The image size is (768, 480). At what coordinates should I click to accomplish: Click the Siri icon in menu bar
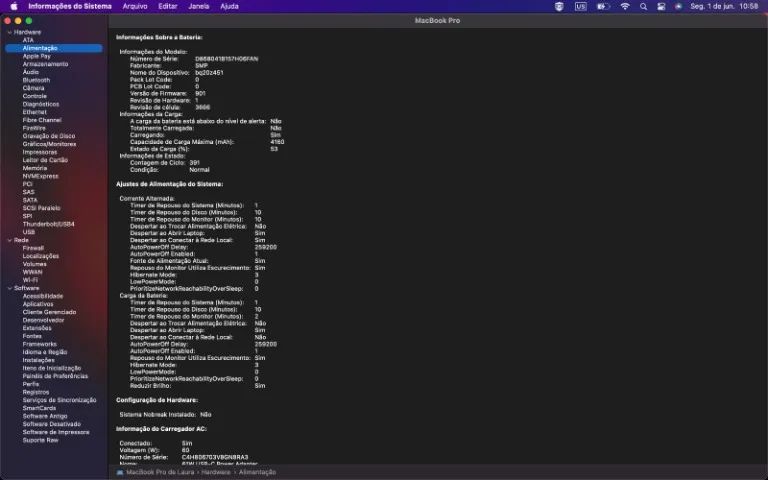[x=678, y=6]
